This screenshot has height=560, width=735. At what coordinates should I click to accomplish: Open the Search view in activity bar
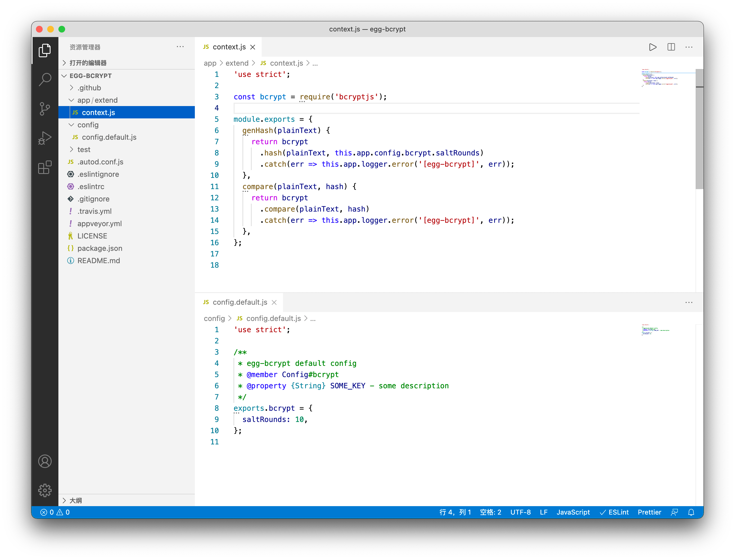[x=45, y=79]
